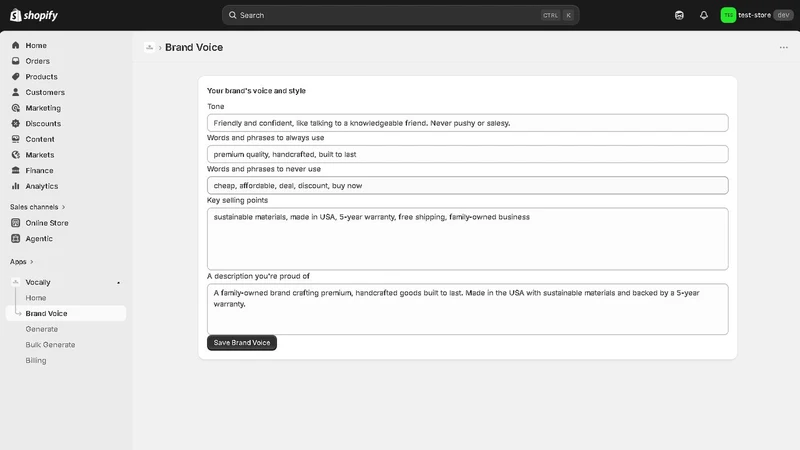Select the Products tag icon
Viewport: 800px width, 450px height.
[x=15, y=77]
